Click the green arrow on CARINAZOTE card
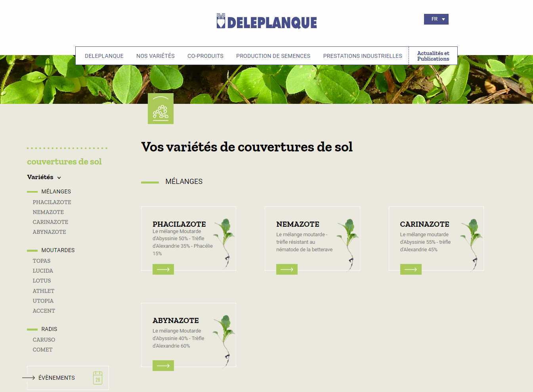 tap(411, 270)
